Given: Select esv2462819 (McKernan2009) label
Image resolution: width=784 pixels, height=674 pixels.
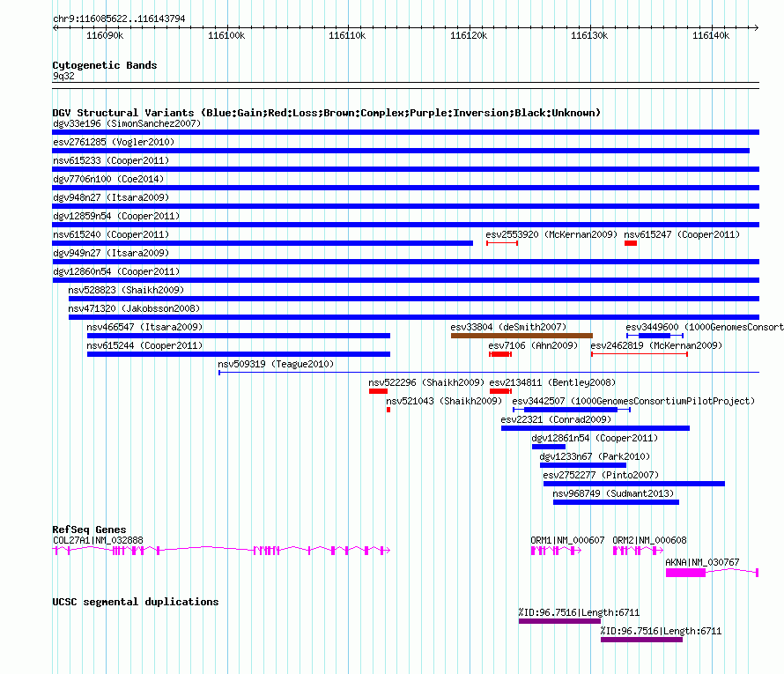Looking at the screenshot, I should (x=656, y=345).
